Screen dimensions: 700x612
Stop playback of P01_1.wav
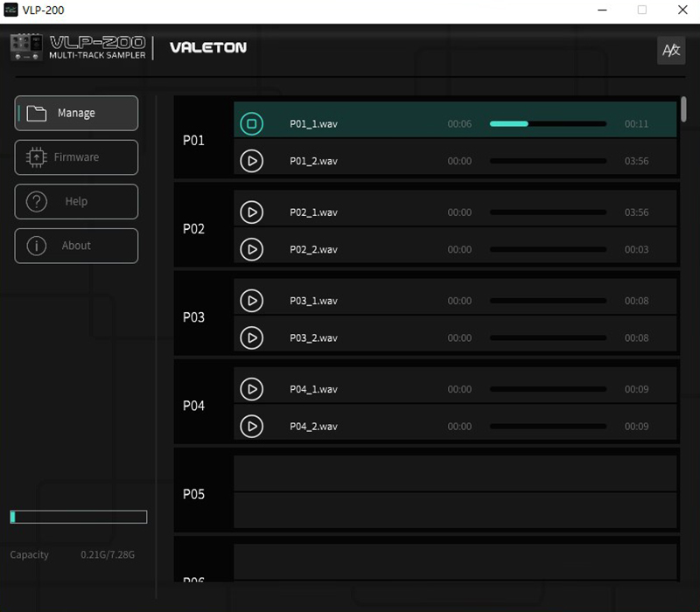point(251,122)
